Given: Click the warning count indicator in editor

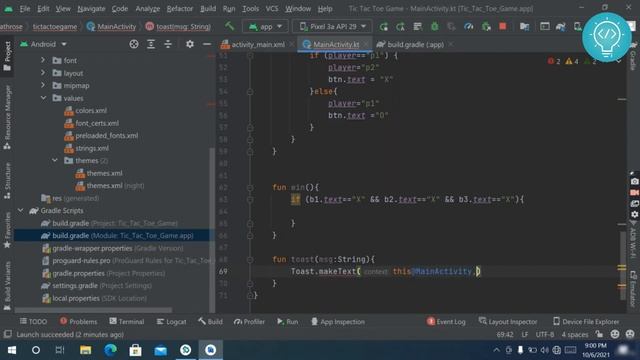Looking at the screenshot, I should click(x=572, y=61).
